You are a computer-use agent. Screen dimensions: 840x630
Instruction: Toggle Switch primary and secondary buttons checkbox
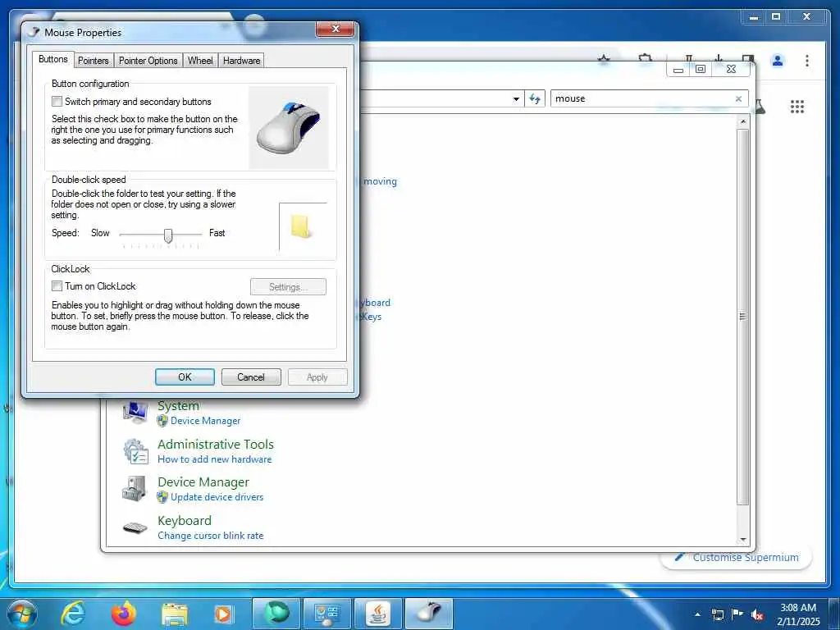[x=57, y=101]
